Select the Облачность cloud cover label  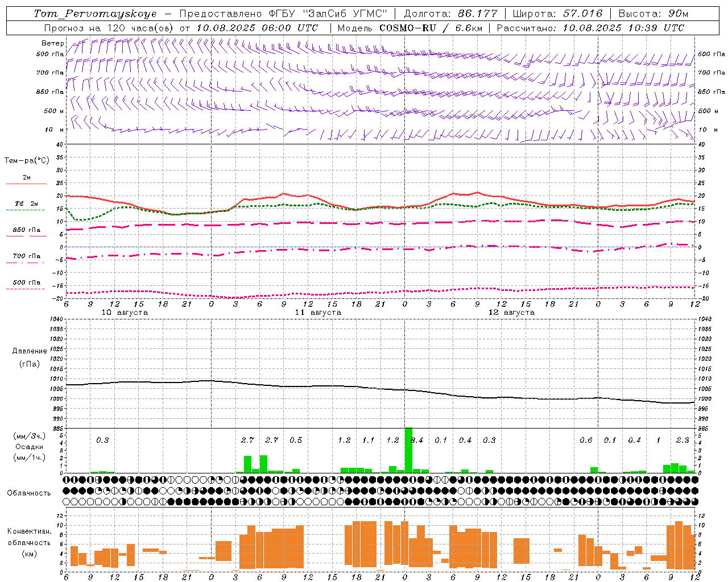[x=29, y=493]
